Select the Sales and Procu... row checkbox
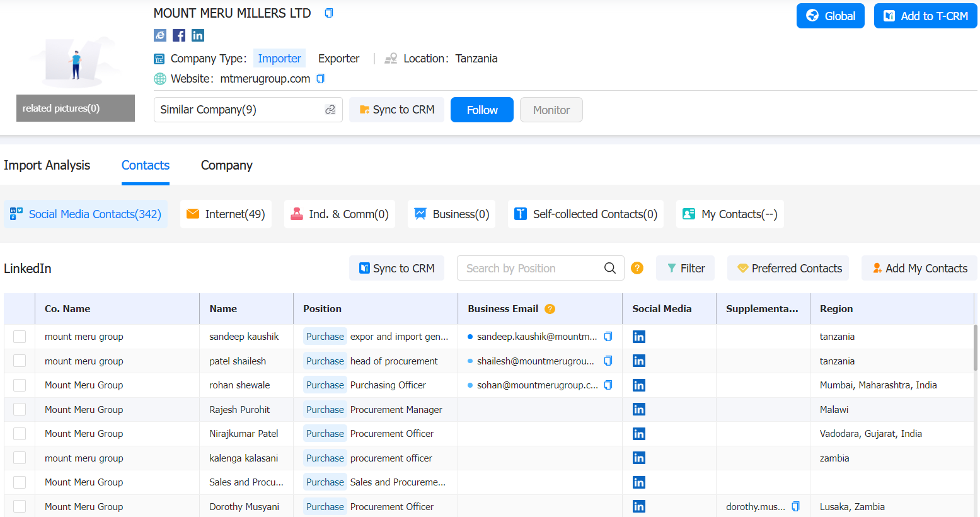This screenshot has width=980, height=517. [x=20, y=482]
